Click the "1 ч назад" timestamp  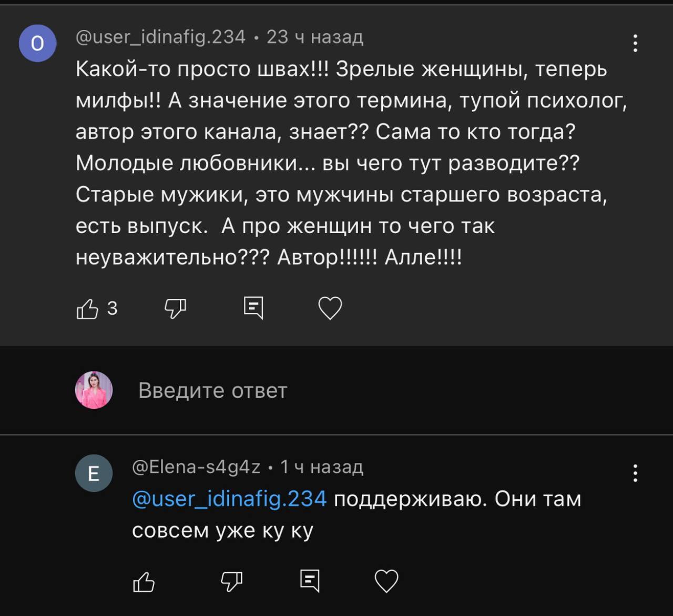point(321,467)
